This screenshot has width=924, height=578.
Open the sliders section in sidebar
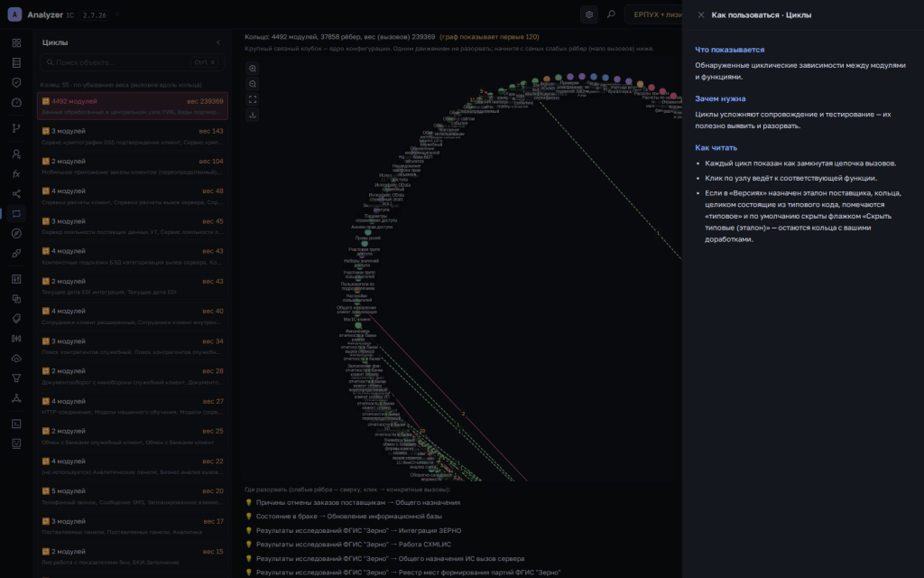pyautogui.click(x=16, y=279)
